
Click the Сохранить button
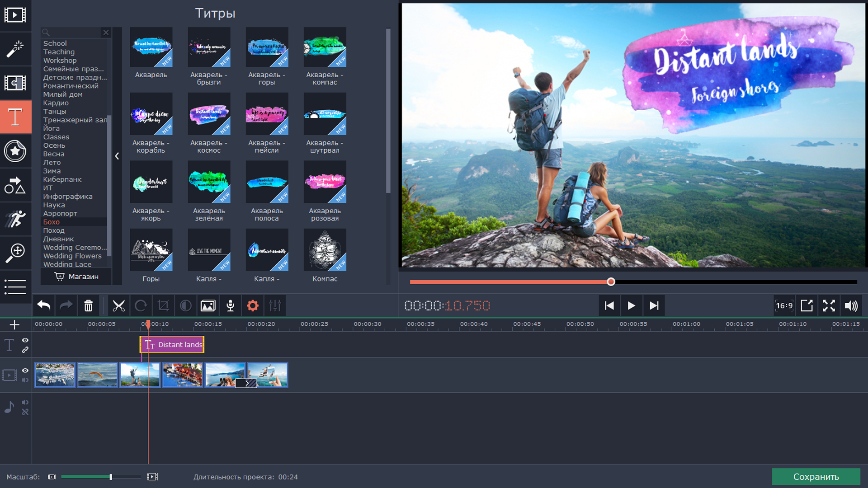click(x=816, y=477)
